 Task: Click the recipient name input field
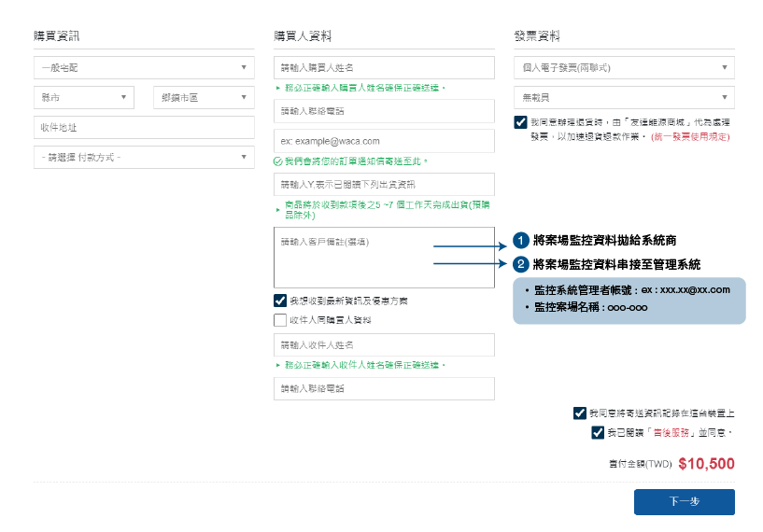point(384,345)
